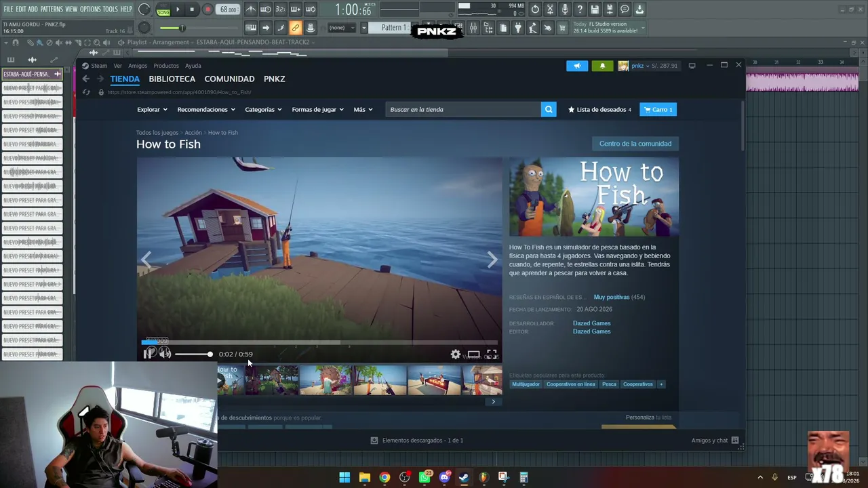The width and height of the screenshot is (868, 488).
Task: Click the audio editor scissors icon
Action: coord(550,9)
